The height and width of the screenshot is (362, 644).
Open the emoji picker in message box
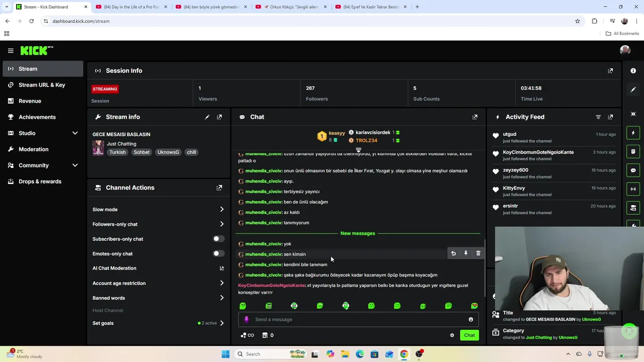pyautogui.click(x=471, y=319)
